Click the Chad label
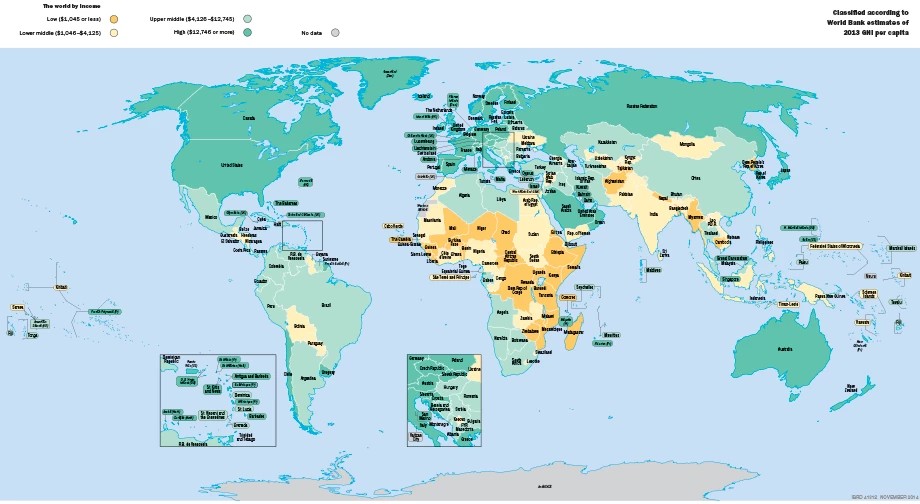The width and height of the screenshot is (920, 504). [505, 232]
